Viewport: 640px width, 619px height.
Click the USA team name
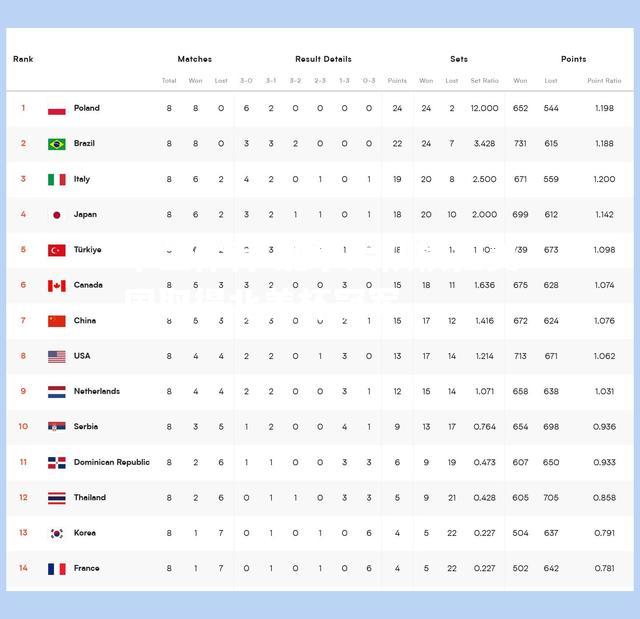(82, 356)
